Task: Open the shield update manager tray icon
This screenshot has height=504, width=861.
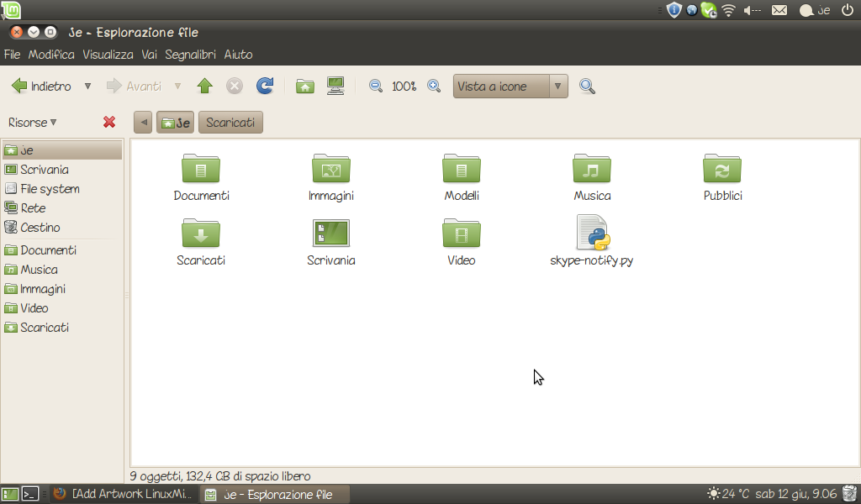Action: [x=673, y=10]
